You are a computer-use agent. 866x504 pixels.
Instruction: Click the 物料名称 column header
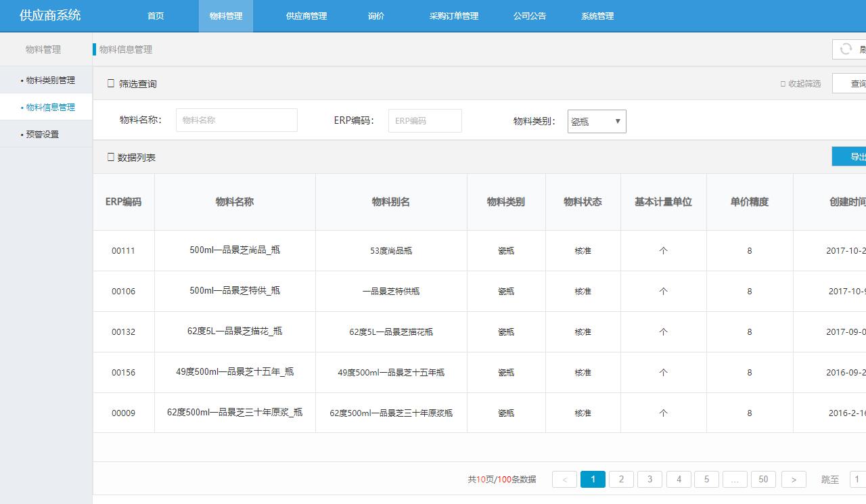click(x=235, y=202)
